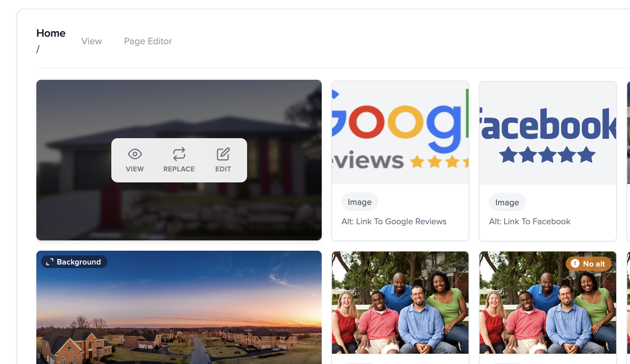Click the 'No alt' warning label text
630x364 pixels.
[594, 264]
